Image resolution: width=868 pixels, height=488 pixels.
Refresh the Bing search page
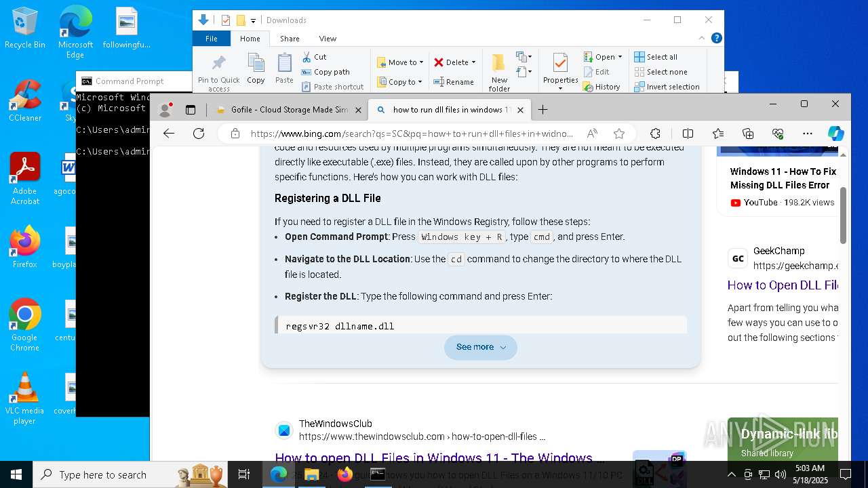point(199,134)
